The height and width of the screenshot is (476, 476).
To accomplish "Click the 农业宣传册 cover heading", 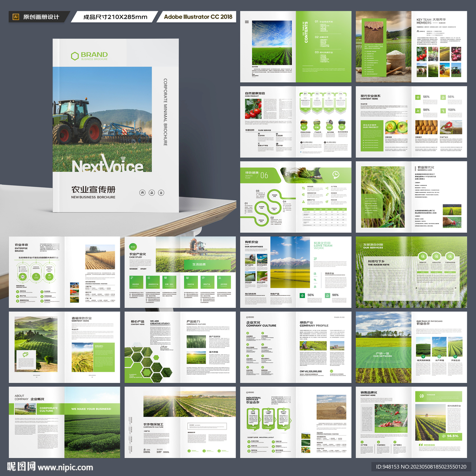I will [93, 190].
